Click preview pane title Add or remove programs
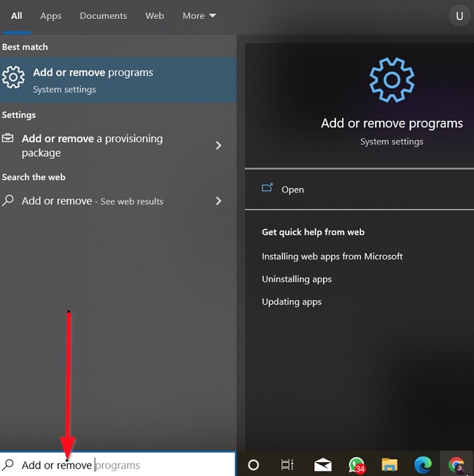This screenshot has height=476, width=474. [392, 123]
